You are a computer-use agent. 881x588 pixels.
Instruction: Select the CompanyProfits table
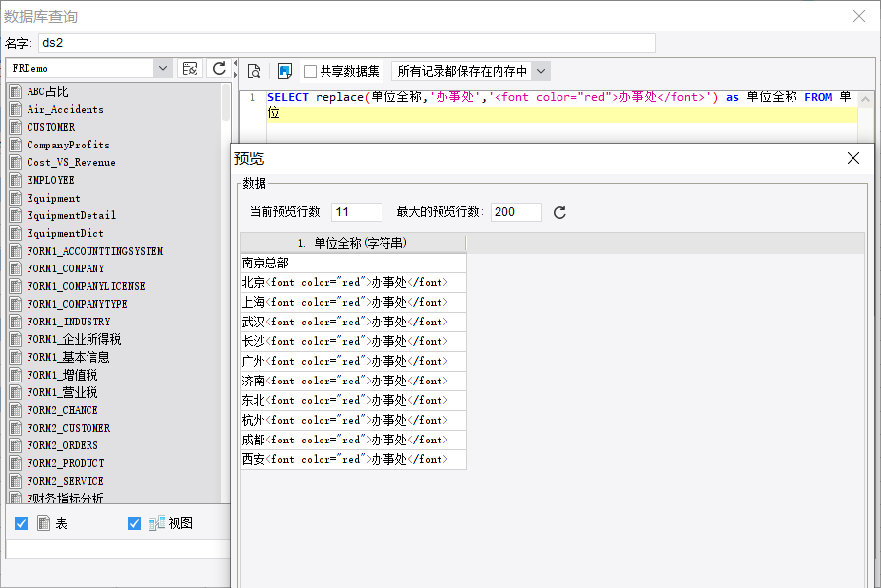[x=115, y=145]
